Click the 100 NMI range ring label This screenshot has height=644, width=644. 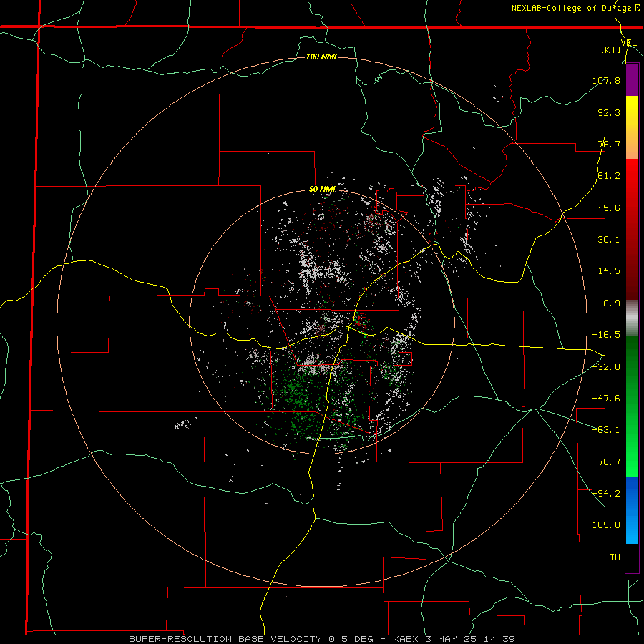point(321,57)
